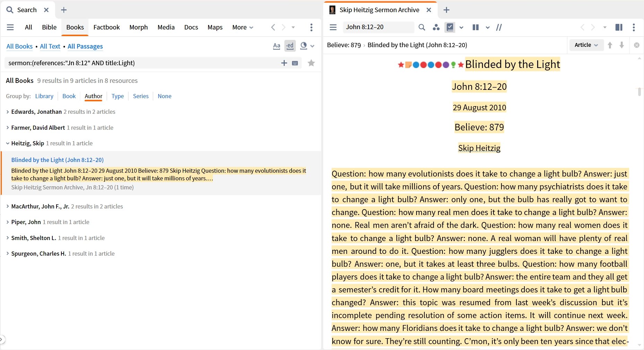Click the All Text link

(x=50, y=46)
